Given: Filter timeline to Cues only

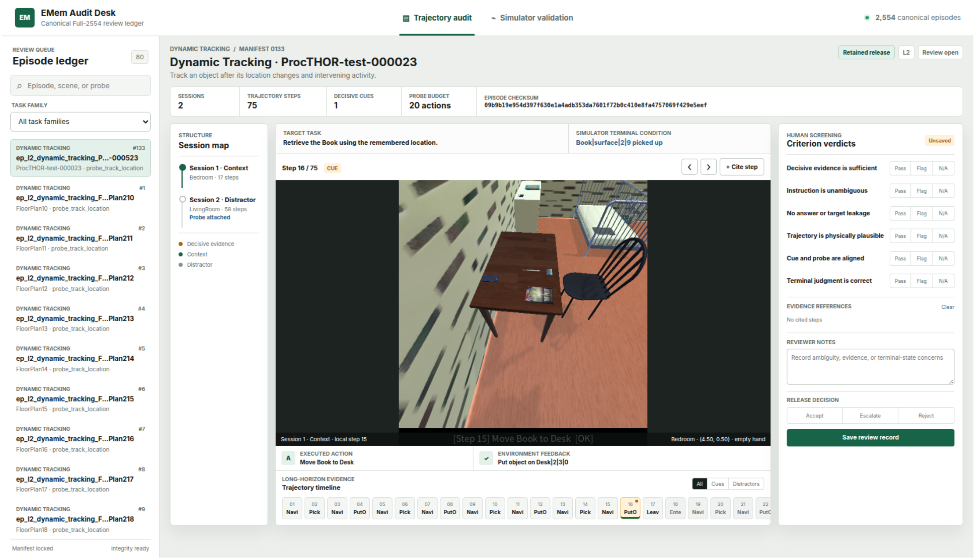Looking at the screenshot, I should (717, 484).
